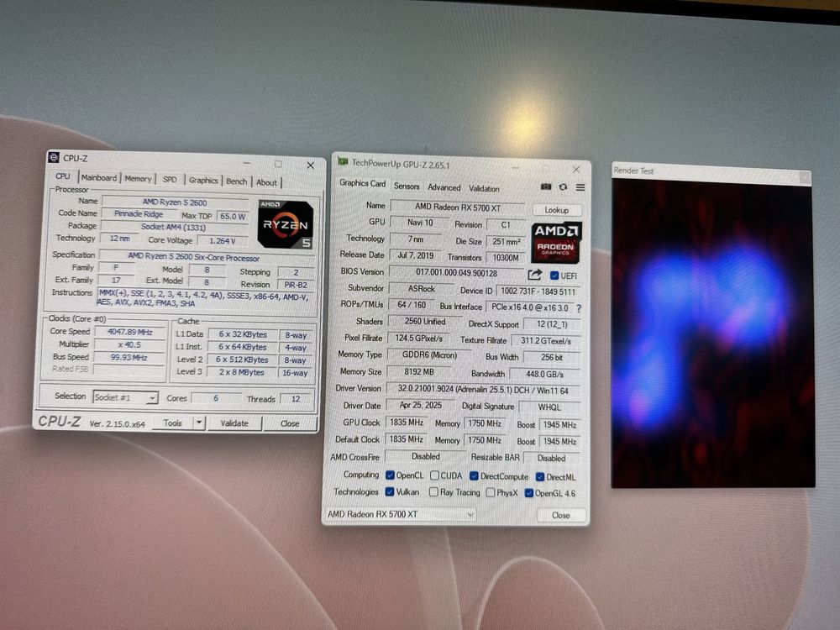Click the Die Size value 251 mm²
The image size is (840, 630).
coord(506,242)
